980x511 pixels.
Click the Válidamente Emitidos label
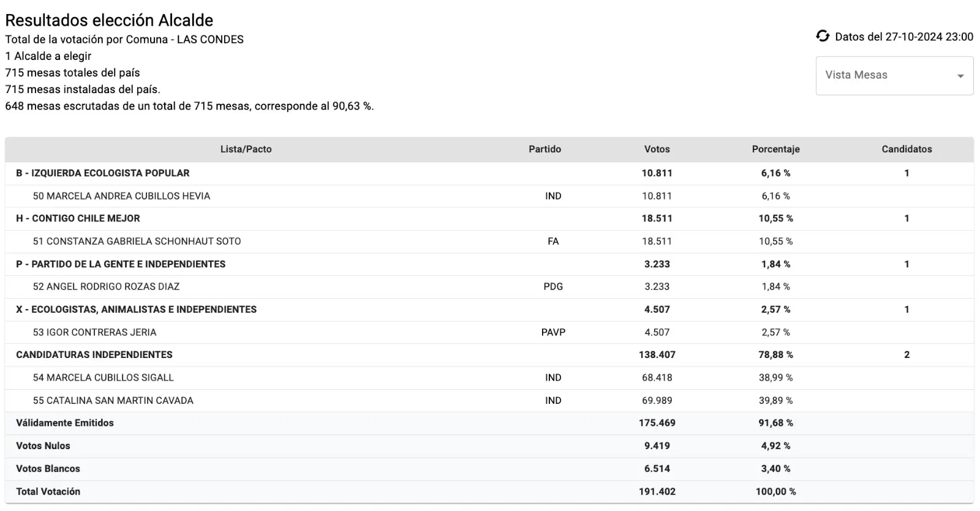[x=65, y=423]
